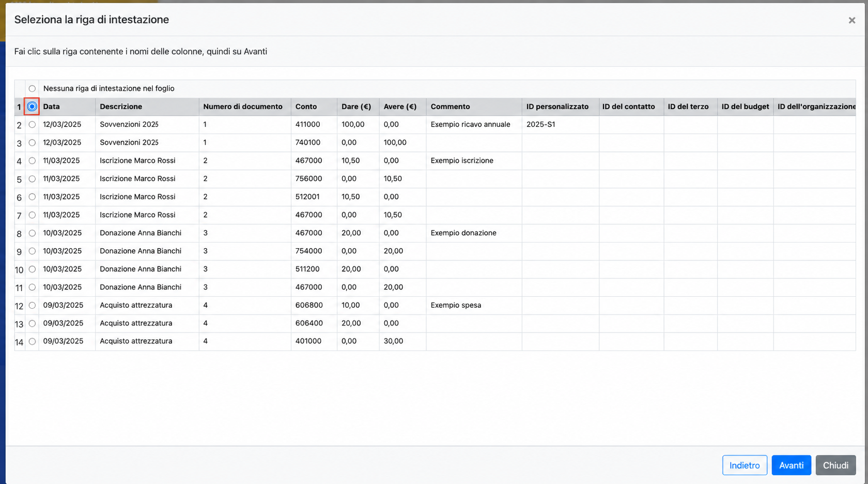
Task: Click 'Acquisto attrezzatura' in row 14
Action: [147, 342]
